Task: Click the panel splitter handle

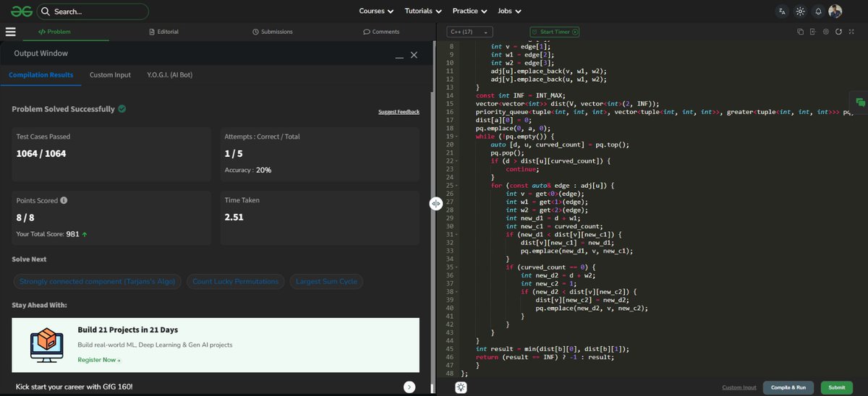Action: (x=435, y=204)
